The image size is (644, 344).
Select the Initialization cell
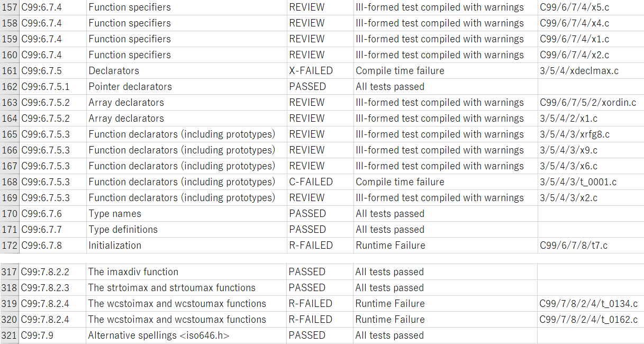tap(115, 246)
